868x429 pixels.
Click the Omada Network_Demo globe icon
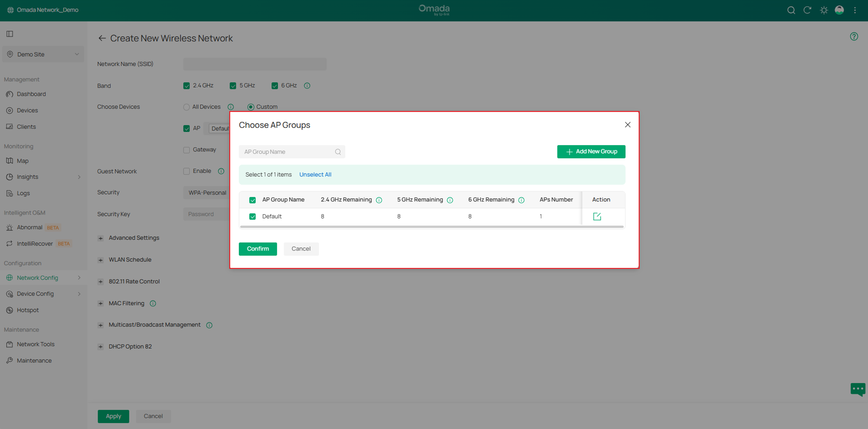pyautogui.click(x=10, y=10)
